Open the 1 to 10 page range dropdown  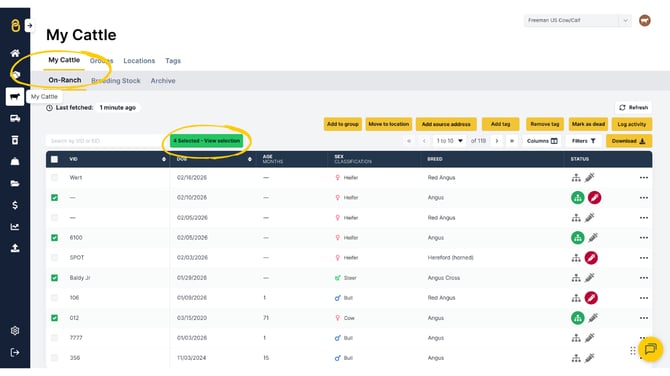click(450, 141)
